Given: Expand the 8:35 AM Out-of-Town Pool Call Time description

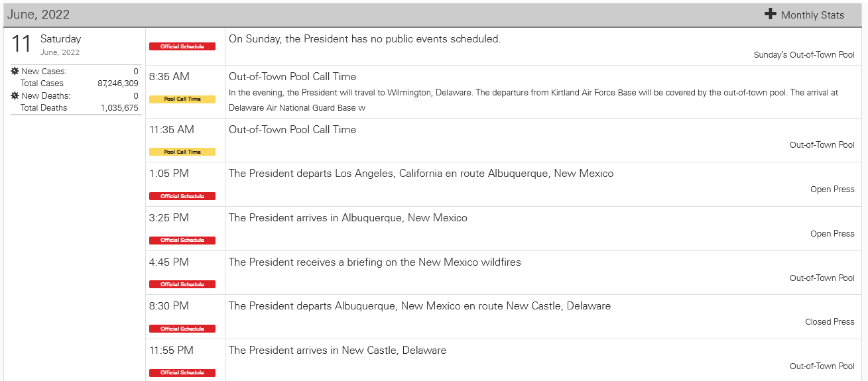Looking at the screenshot, I should click(x=534, y=100).
